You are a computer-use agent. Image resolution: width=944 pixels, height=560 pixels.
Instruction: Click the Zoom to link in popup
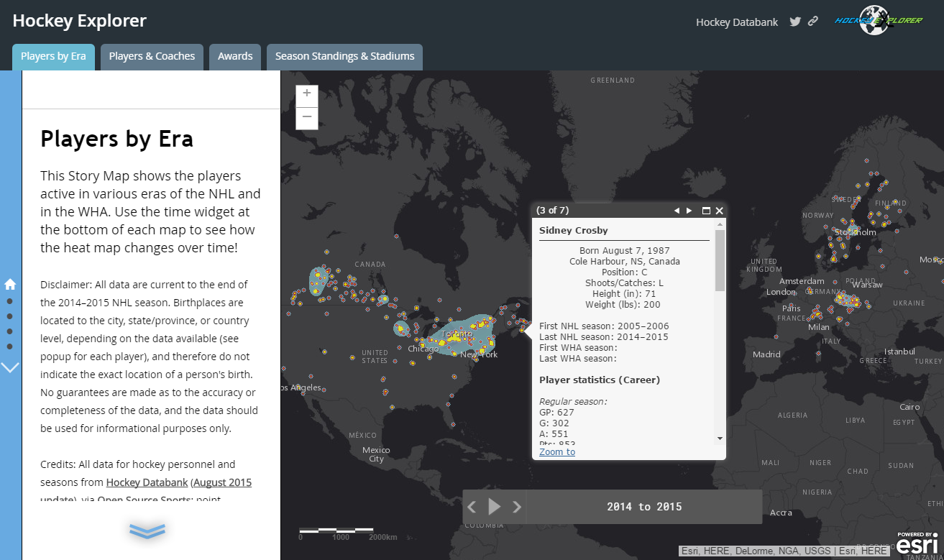(557, 451)
